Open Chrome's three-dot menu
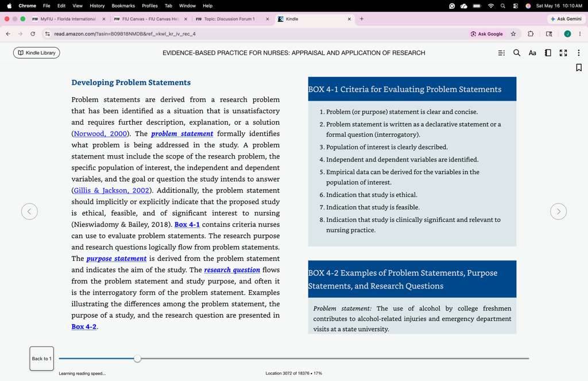Viewport: 588px width, 381px height. point(580,34)
